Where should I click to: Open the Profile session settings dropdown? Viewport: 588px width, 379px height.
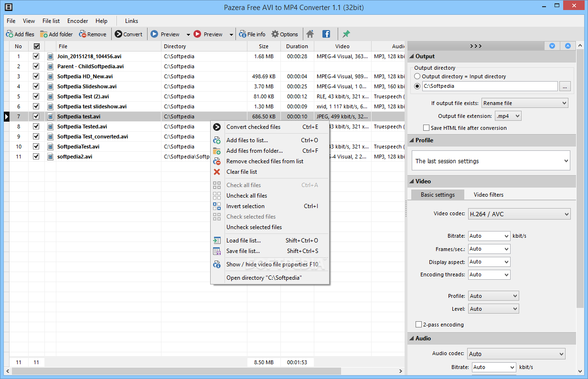point(491,161)
